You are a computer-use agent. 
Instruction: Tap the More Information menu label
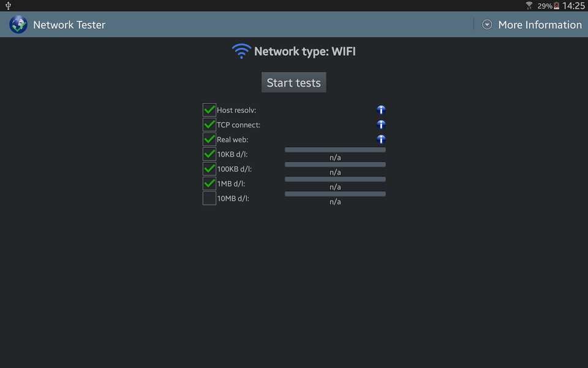tap(540, 25)
